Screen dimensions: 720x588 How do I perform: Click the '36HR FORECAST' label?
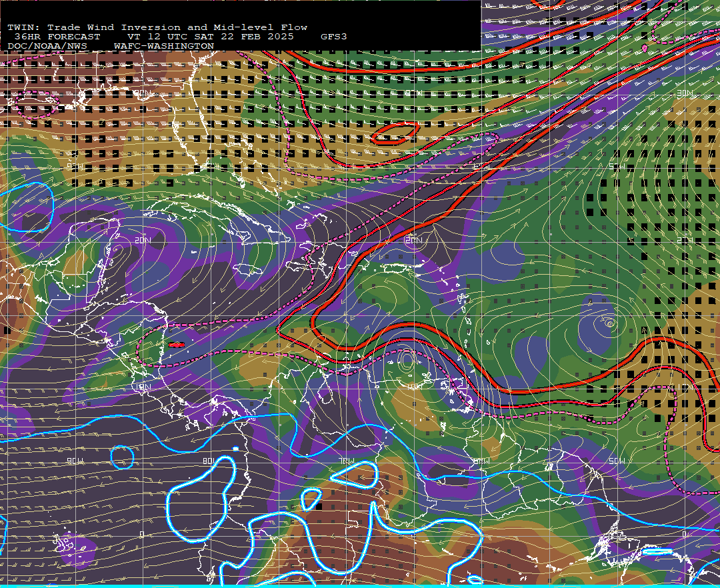point(57,37)
